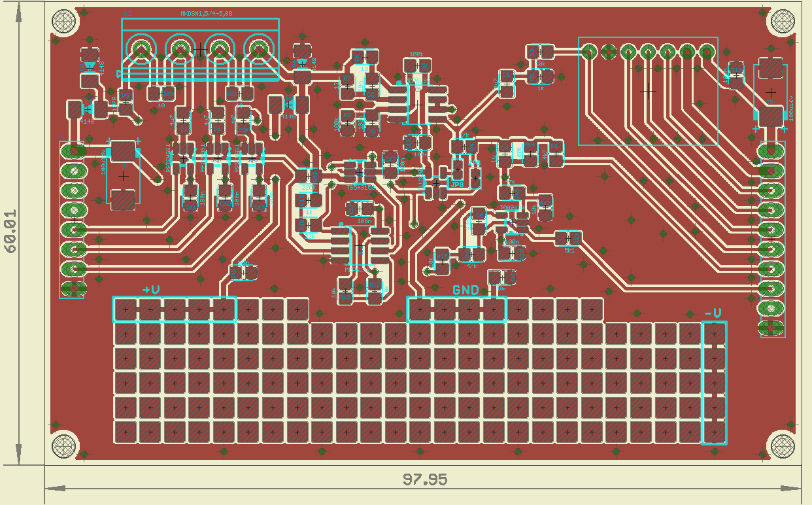Click the top-left mounting hole

(x=64, y=22)
